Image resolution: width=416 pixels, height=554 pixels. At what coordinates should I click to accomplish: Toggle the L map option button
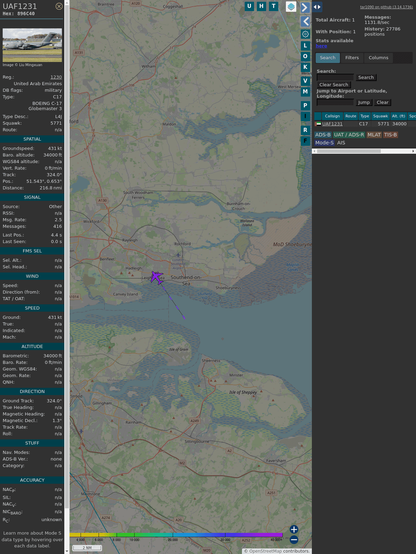(305, 46)
